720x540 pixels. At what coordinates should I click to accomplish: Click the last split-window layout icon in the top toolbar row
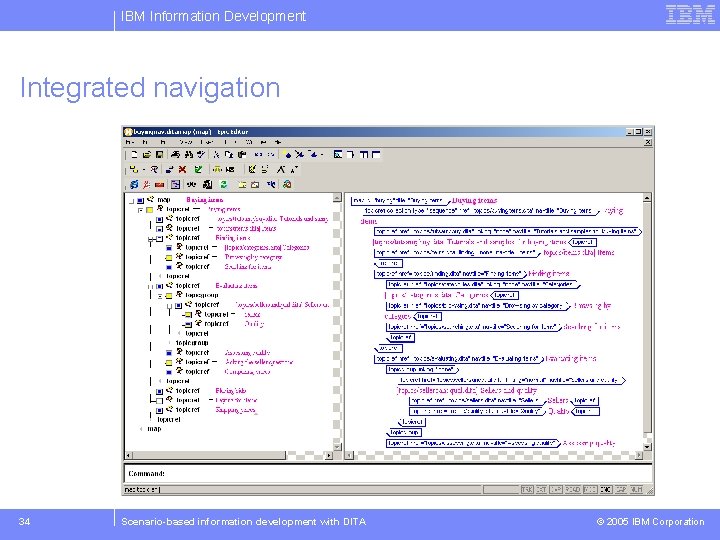click(x=376, y=155)
